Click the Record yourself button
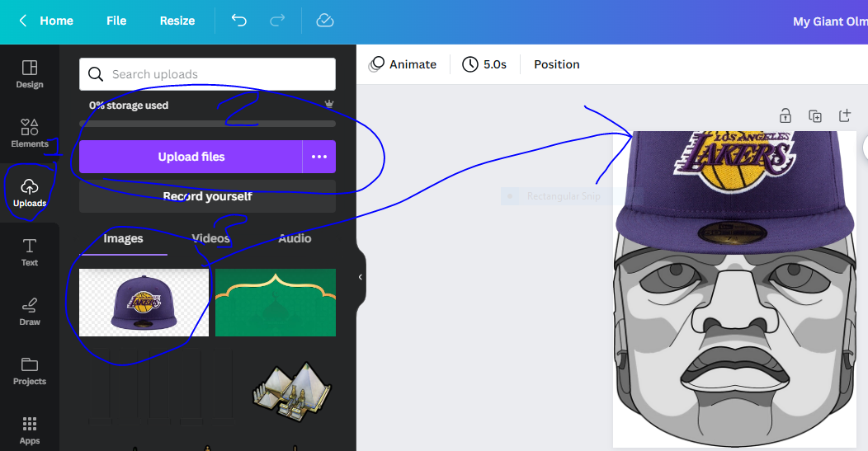This screenshot has width=868, height=451. pos(207,196)
